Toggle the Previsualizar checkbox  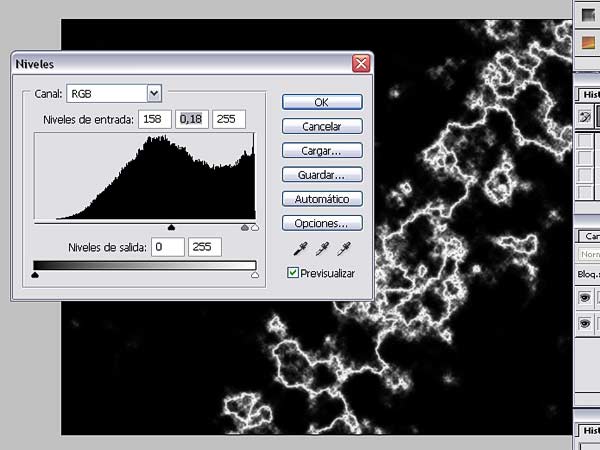[293, 273]
